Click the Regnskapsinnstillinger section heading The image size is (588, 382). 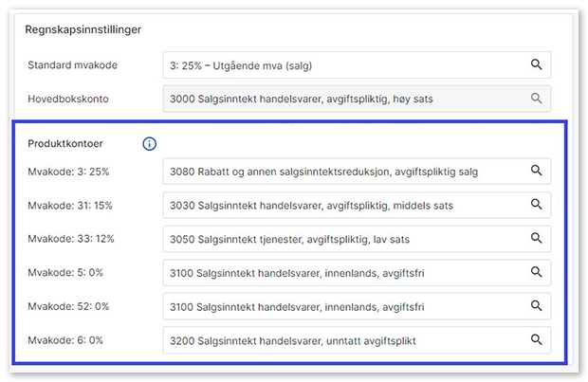(84, 29)
